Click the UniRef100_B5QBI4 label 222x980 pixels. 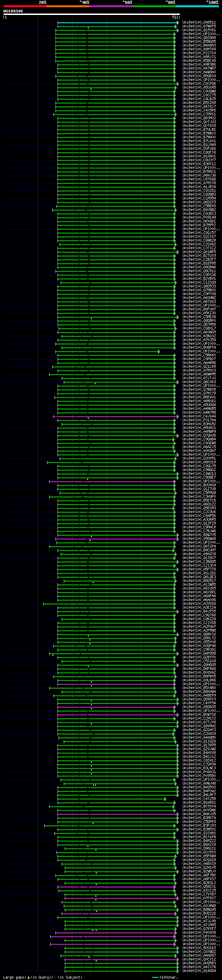(x=199, y=76)
